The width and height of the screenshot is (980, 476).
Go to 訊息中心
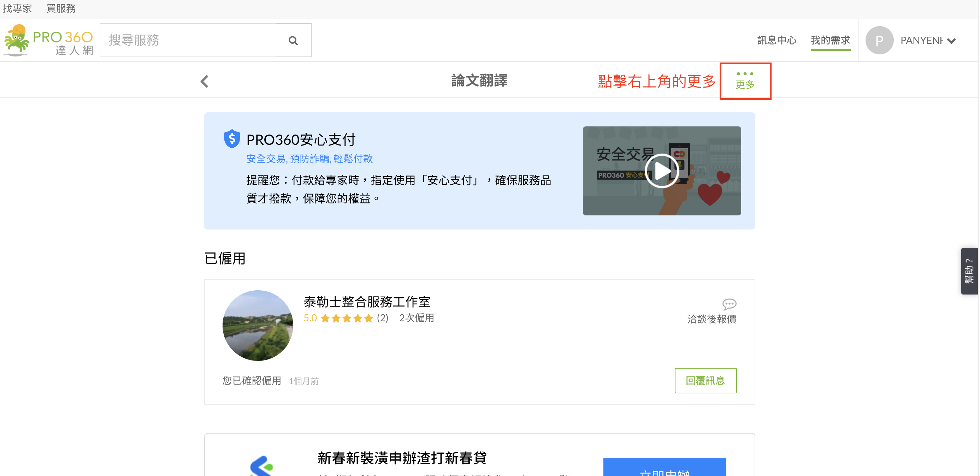pos(776,40)
